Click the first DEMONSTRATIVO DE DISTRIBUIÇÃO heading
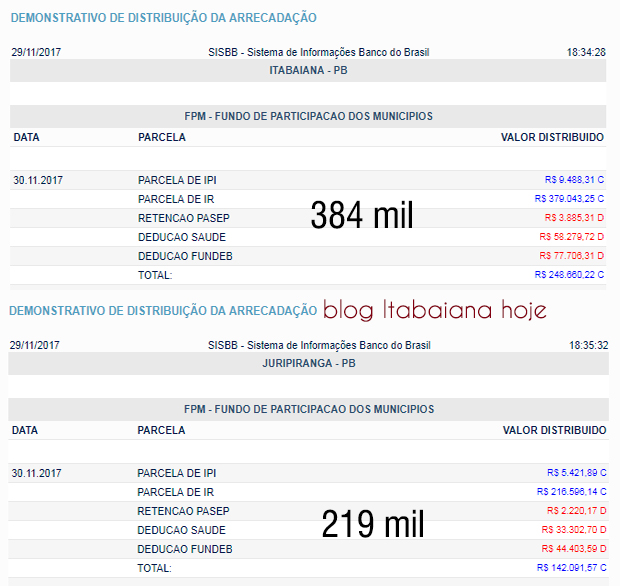 point(164,18)
